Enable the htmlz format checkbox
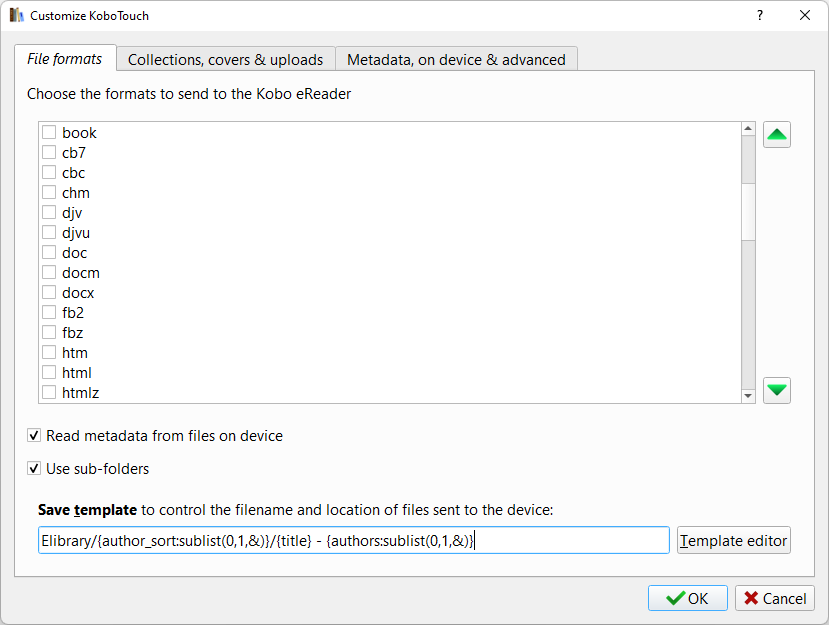 49,392
